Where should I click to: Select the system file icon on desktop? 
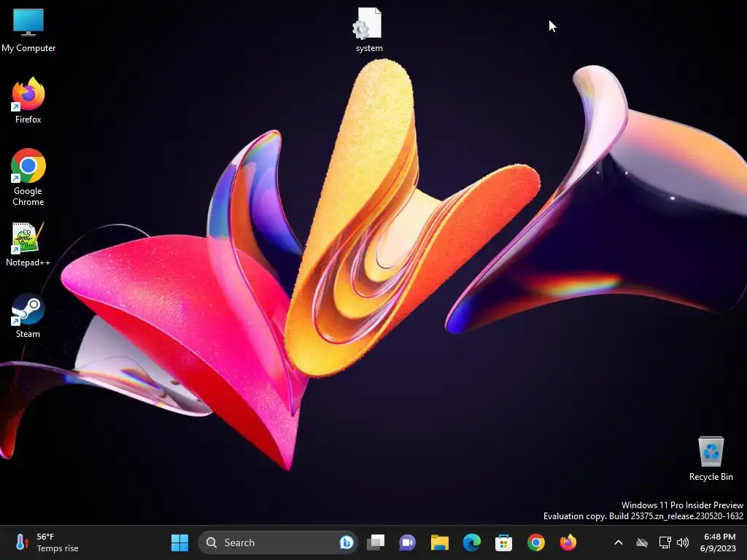[x=369, y=29]
